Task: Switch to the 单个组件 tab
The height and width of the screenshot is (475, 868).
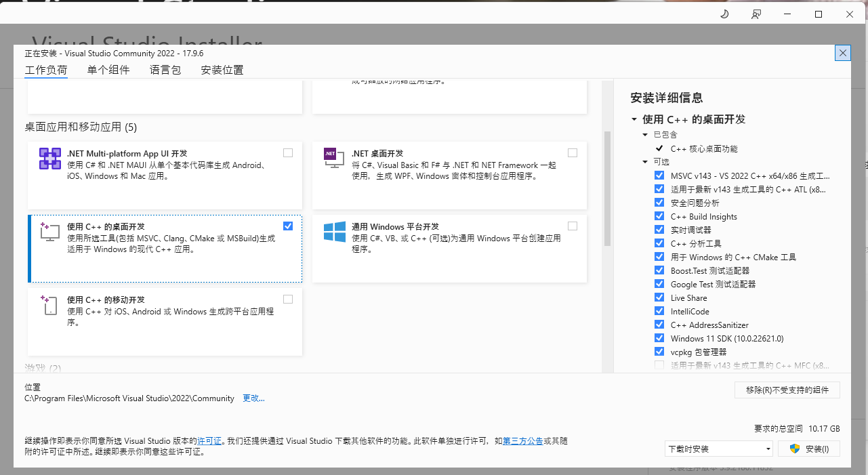Action: (108, 70)
